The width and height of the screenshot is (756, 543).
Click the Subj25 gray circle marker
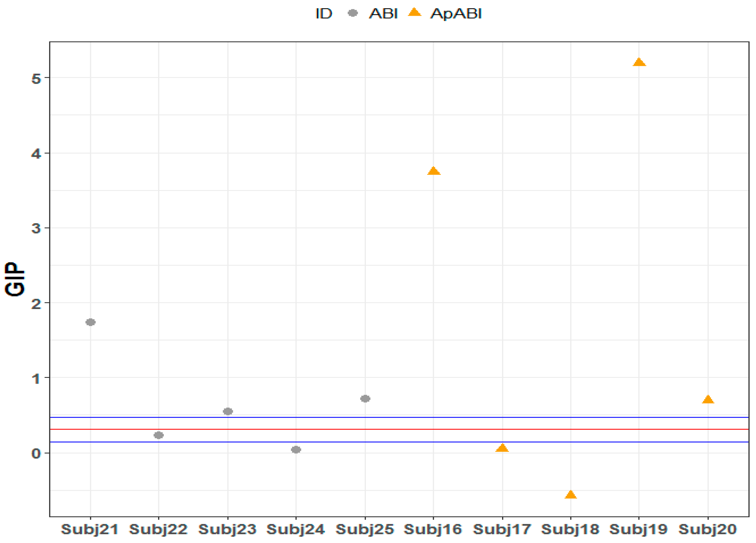click(365, 399)
